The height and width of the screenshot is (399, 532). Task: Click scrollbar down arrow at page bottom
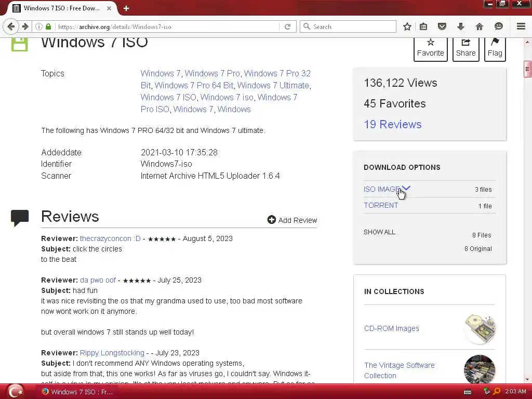pos(527,379)
